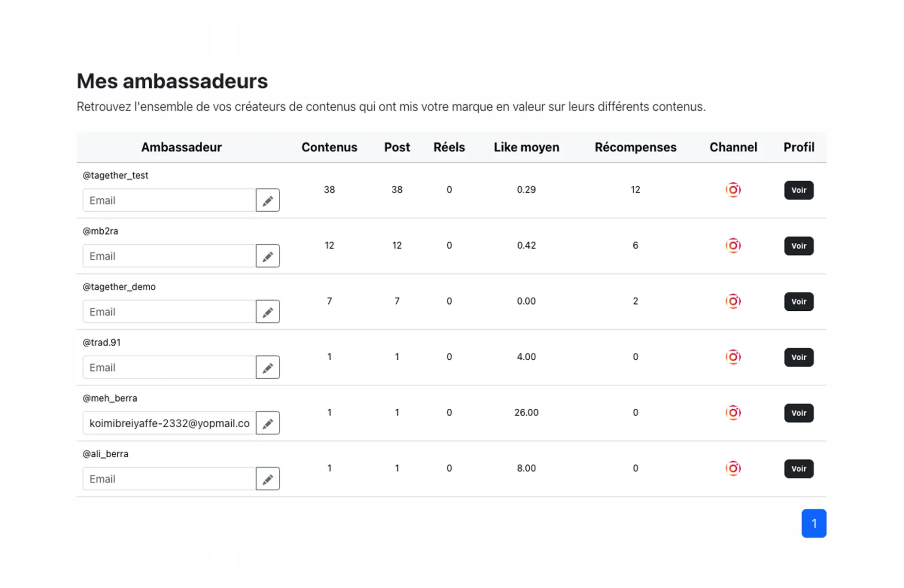904x588 pixels.
Task: Click the Email input for @trad.91
Action: pyautogui.click(x=169, y=367)
